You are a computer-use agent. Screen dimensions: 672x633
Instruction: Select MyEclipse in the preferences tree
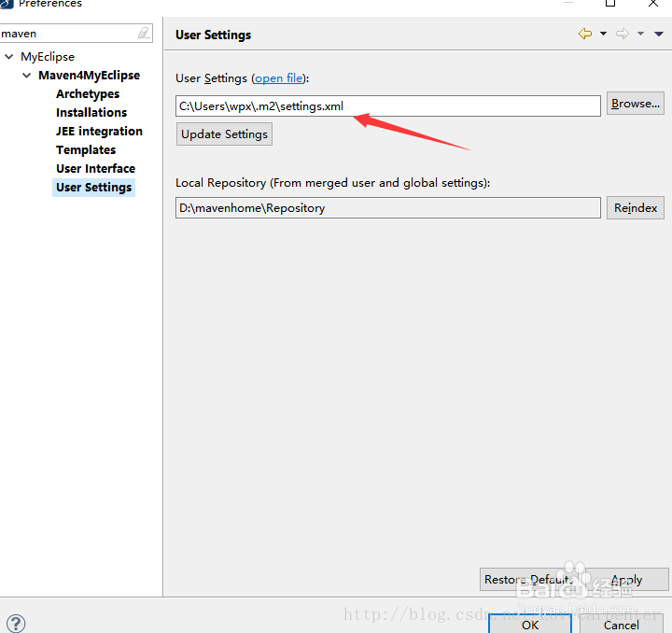click(48, 57)
